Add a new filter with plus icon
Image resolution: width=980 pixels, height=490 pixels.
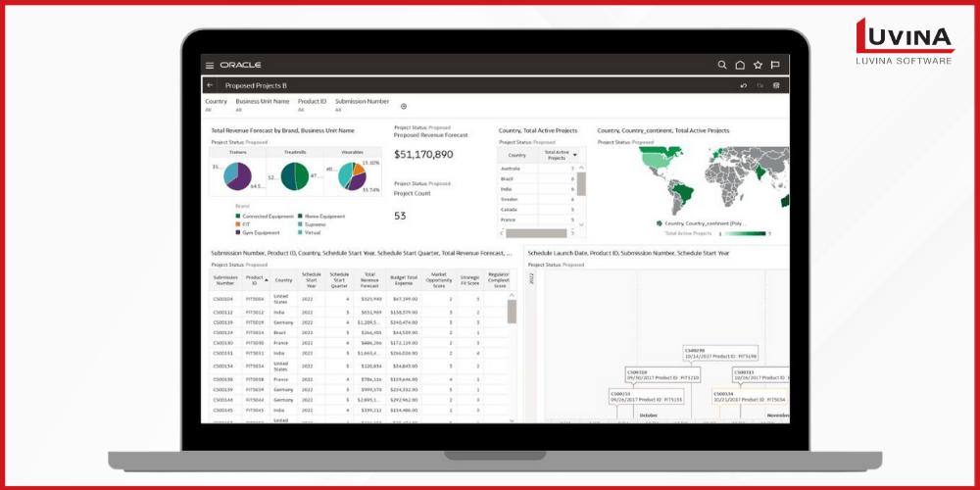coord(403,106)
